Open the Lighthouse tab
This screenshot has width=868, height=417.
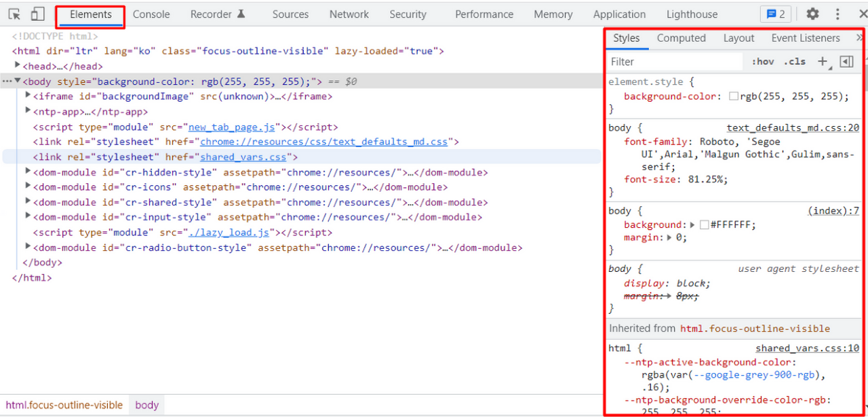pos(692,14)
